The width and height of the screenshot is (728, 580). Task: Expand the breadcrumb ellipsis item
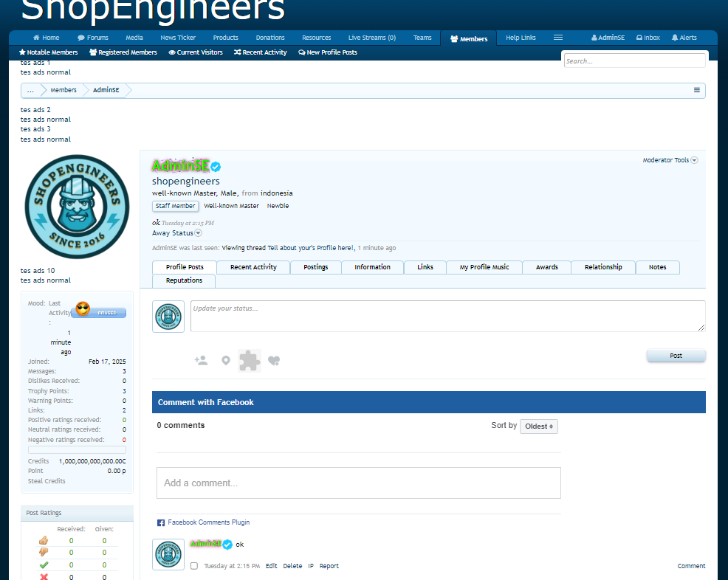[31, 90]
